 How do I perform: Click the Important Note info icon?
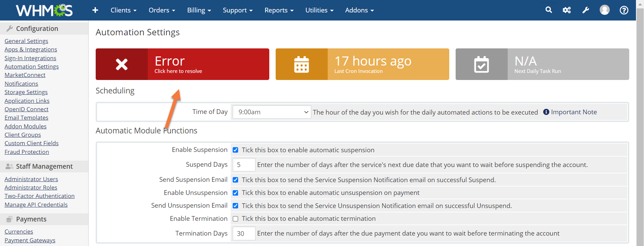click(x=546, y=112)
